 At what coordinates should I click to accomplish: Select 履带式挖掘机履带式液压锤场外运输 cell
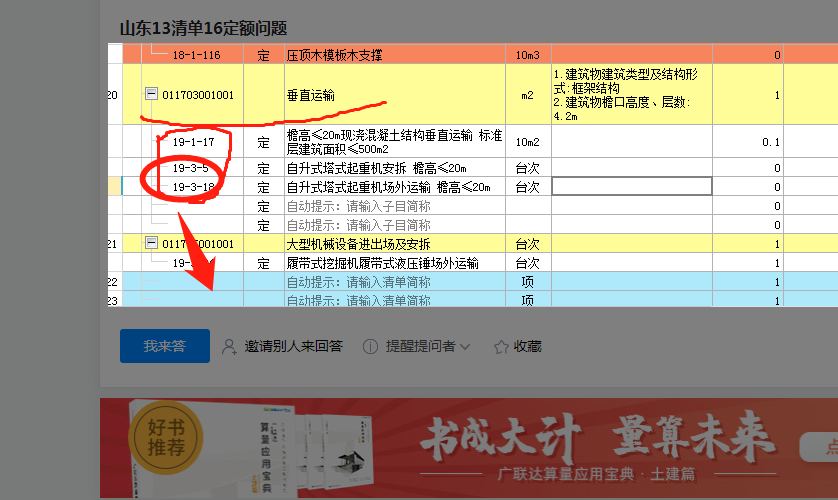(x=395, y=263)
